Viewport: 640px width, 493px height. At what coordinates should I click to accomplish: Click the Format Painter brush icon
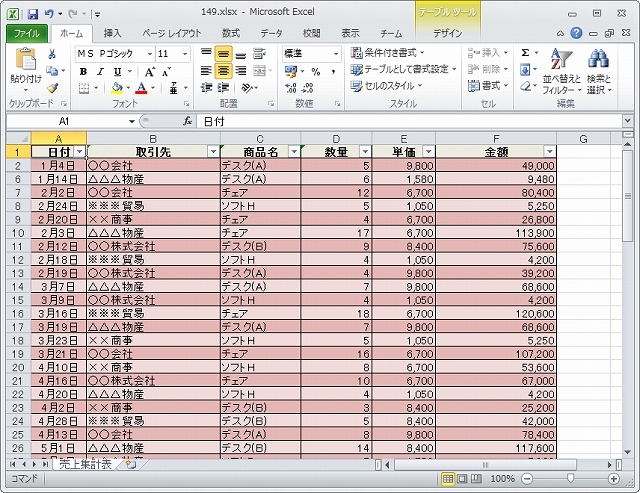click(x=52, y=88)
